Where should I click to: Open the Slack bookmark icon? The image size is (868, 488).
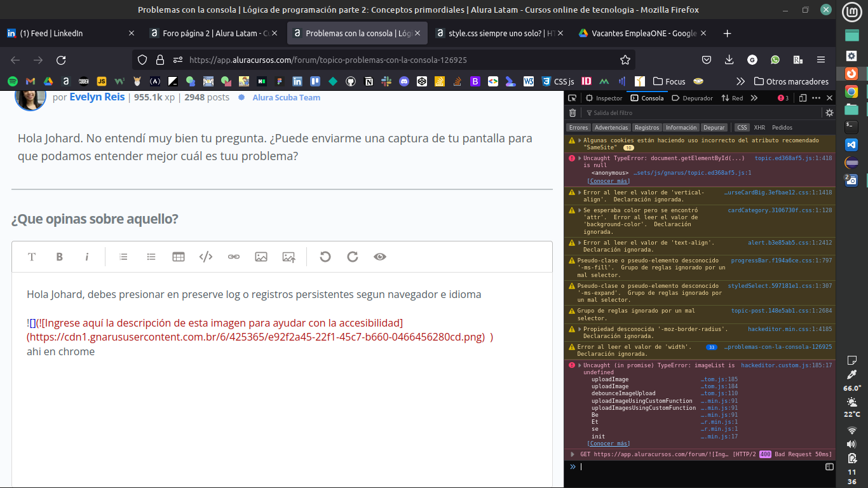(386, 81)
